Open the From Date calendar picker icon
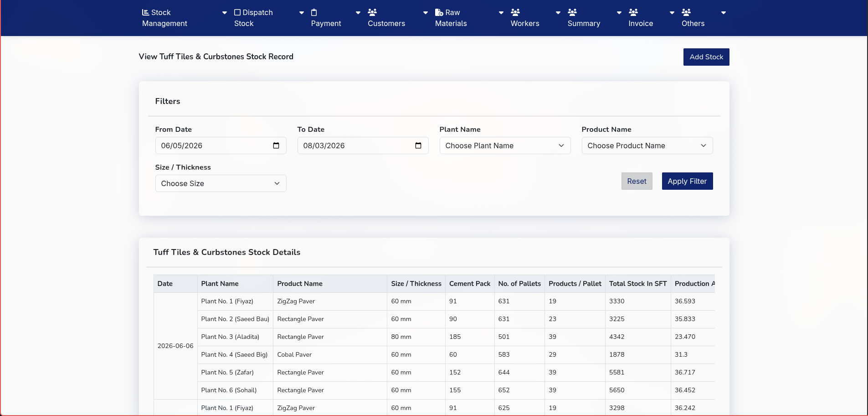This screenshot has width=868, height=416. click(x=276, y=146)
